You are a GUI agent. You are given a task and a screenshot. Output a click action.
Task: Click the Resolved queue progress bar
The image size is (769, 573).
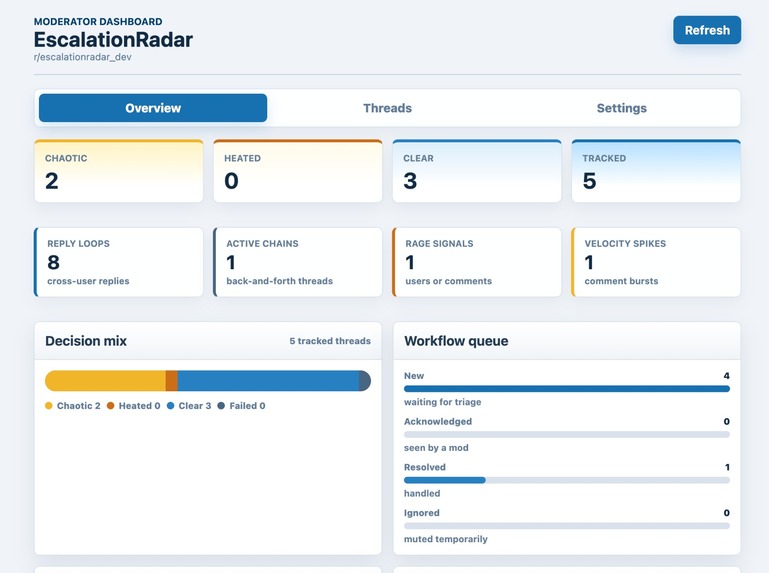567,480
